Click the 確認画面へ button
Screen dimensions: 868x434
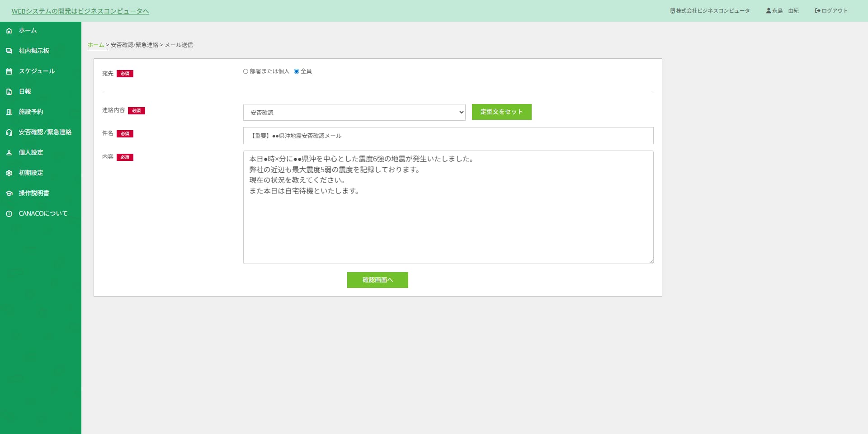click(x=377, y=280)
